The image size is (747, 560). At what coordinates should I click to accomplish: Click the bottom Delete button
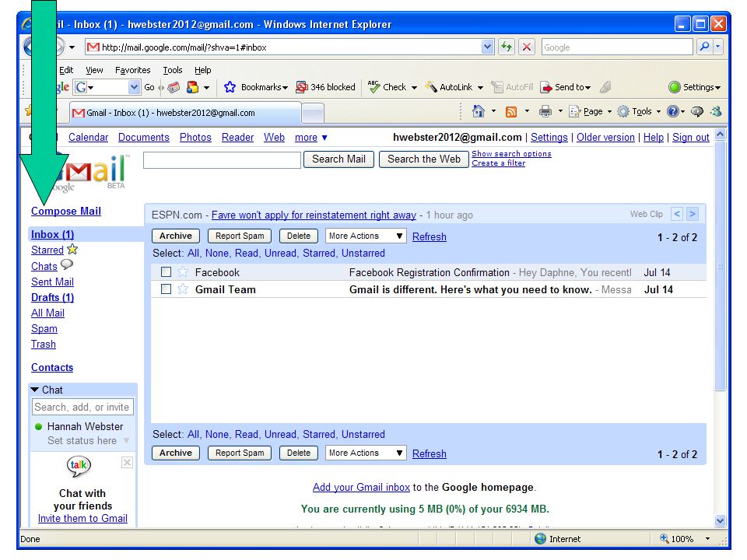tap(299, 453)
